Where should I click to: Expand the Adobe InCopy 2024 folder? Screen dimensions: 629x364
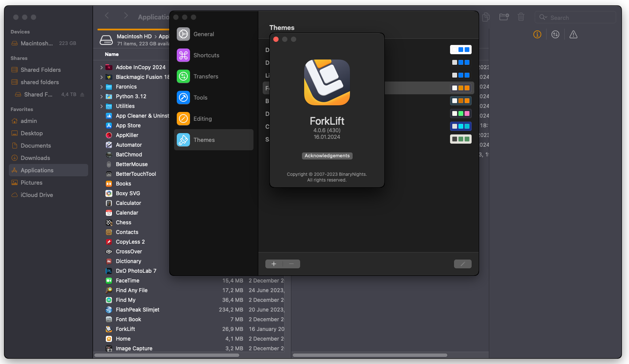click(101, 67)
